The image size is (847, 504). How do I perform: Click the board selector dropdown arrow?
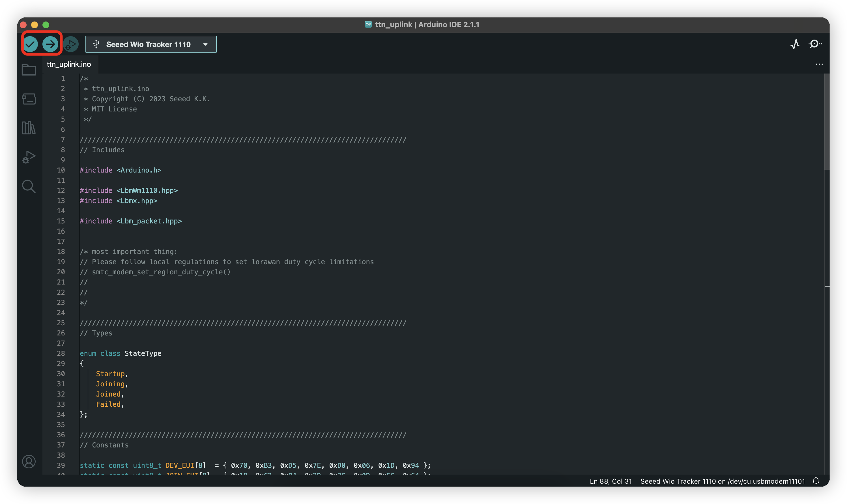click(205, 44)
